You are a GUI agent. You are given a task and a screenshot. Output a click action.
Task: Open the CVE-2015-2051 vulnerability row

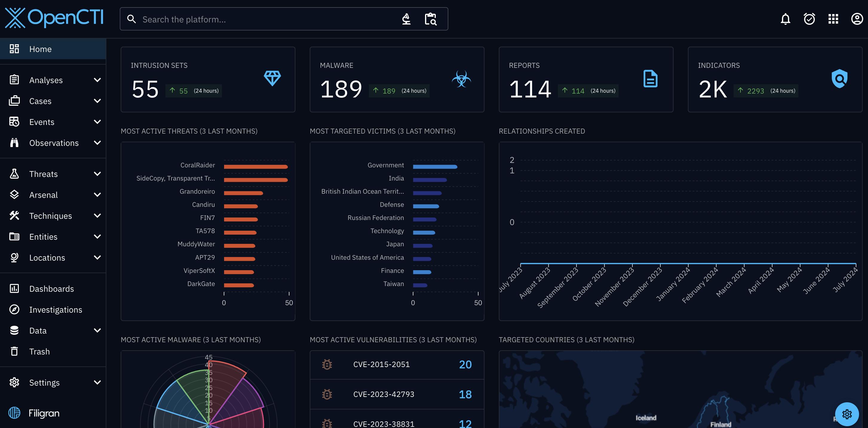pos(397,364)
